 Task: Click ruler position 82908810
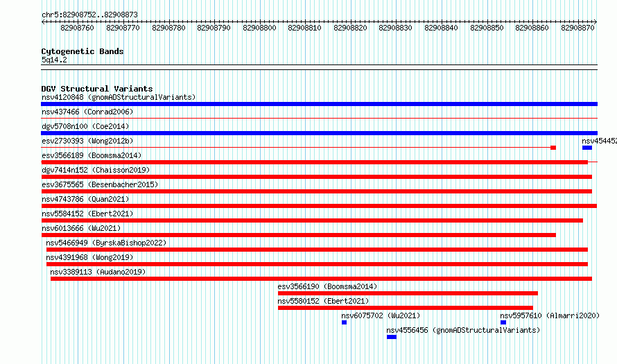(x=304, y=28)
